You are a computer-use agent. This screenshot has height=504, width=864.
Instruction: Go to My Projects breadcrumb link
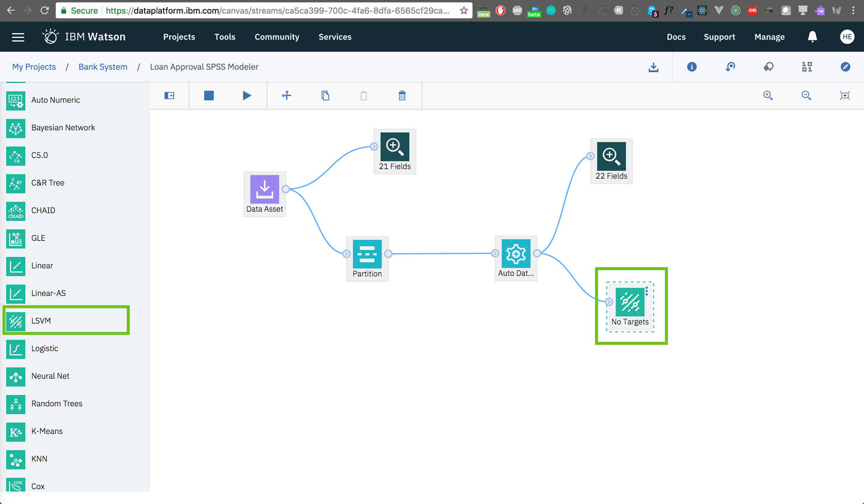point(34,67)
